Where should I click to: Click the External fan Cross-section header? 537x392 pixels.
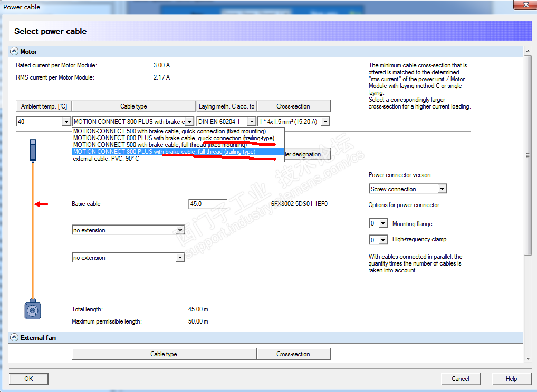293,354
